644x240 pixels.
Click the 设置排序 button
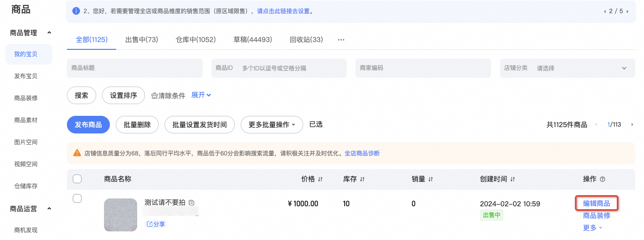[124, 95]
